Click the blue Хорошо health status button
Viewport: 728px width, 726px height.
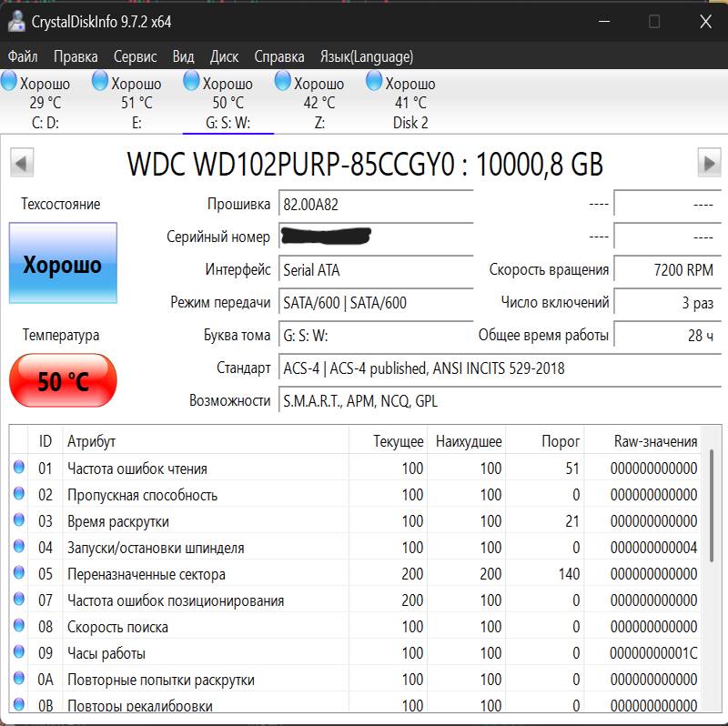pos(63,264)
